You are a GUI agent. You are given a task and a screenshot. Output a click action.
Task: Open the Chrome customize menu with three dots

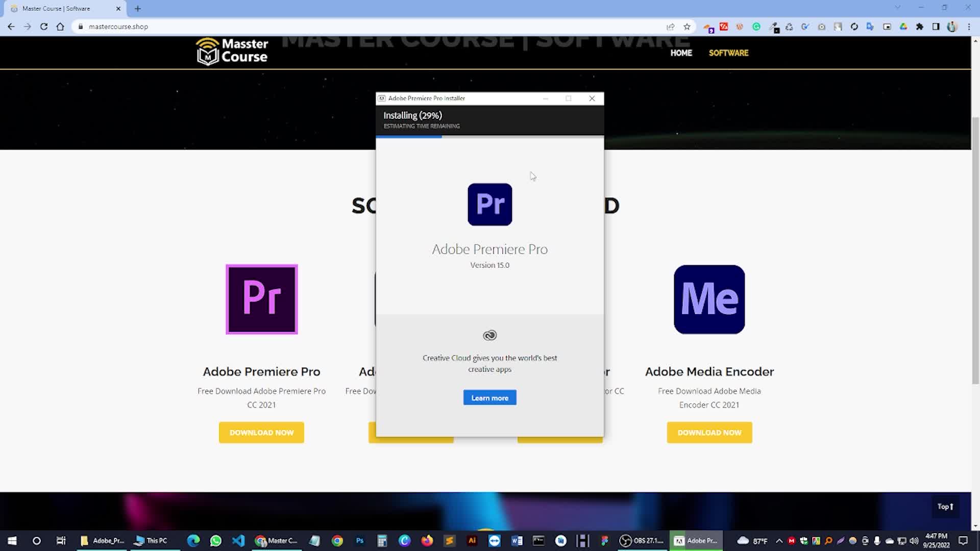point(969,27)
